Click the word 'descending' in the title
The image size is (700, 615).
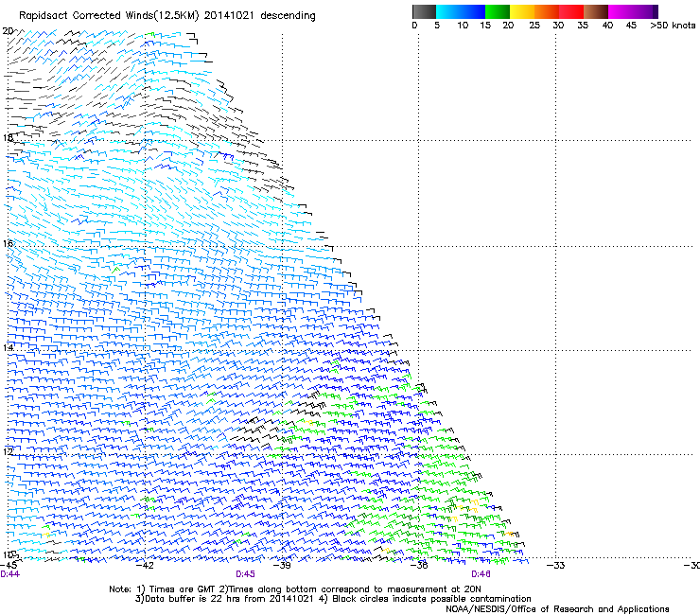click(x=288, y=16)
